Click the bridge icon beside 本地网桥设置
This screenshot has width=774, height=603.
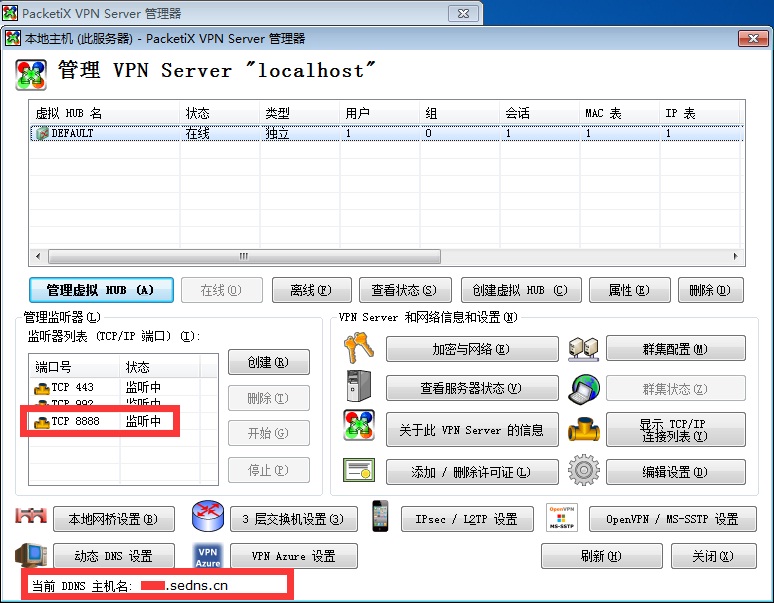tap(31, 516)
